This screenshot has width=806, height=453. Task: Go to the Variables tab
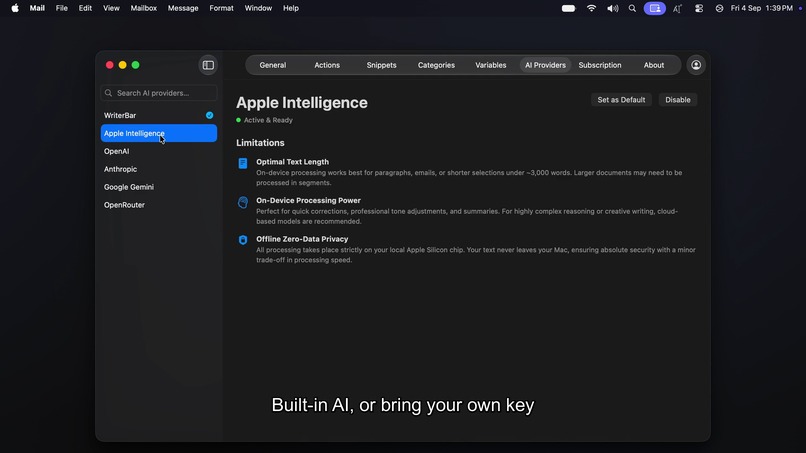tap(491, 65)
